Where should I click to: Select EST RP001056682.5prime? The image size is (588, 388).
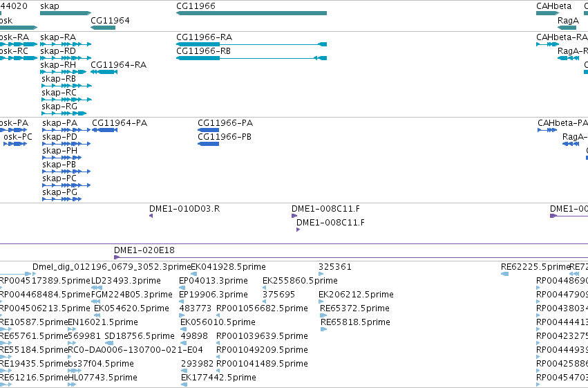218,315
